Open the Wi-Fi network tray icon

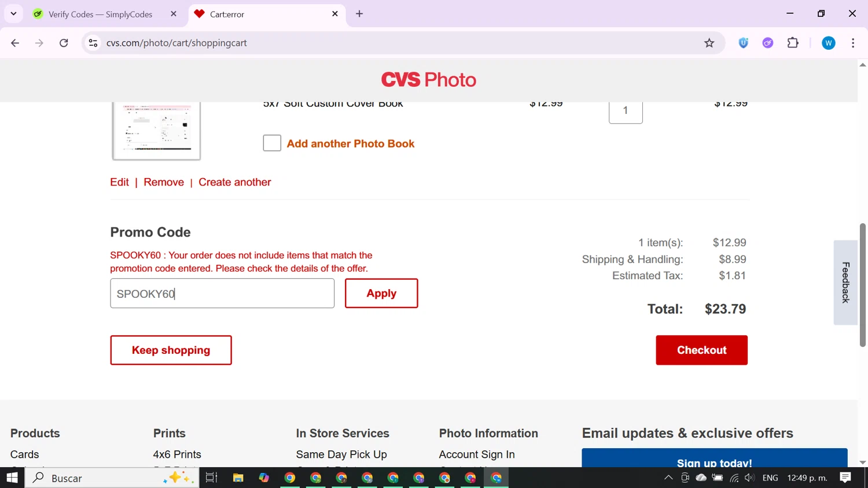click(x=734, y=478)
